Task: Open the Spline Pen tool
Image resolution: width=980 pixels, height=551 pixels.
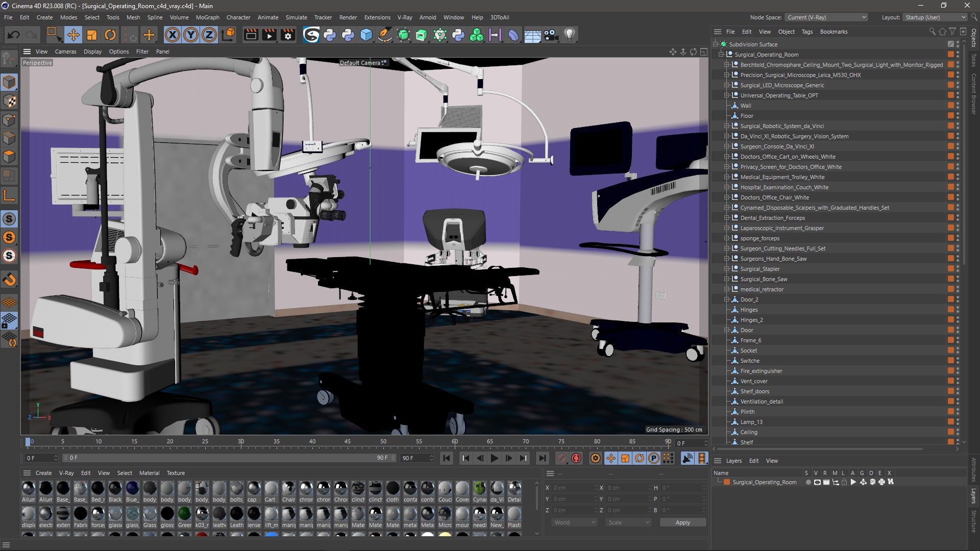Action: pos(385,35)
